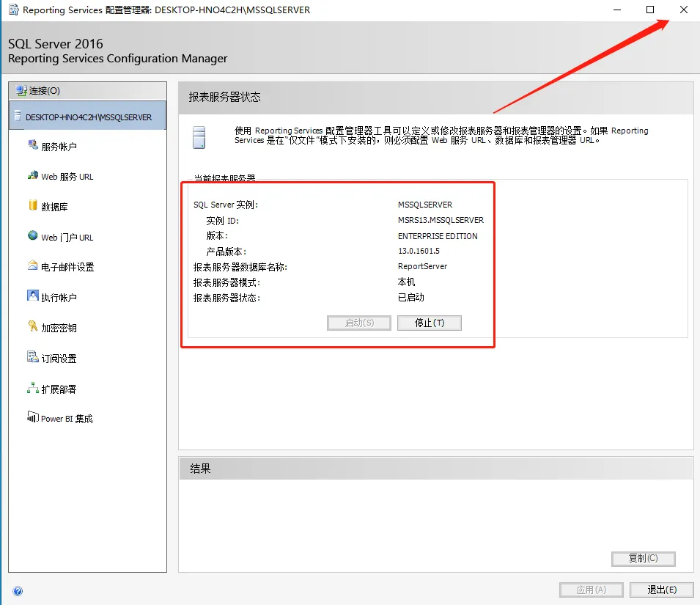The height and width of the screenshot is (605, 700).
Task: Click the 产品版本 label
Action: tap(226, 252)
